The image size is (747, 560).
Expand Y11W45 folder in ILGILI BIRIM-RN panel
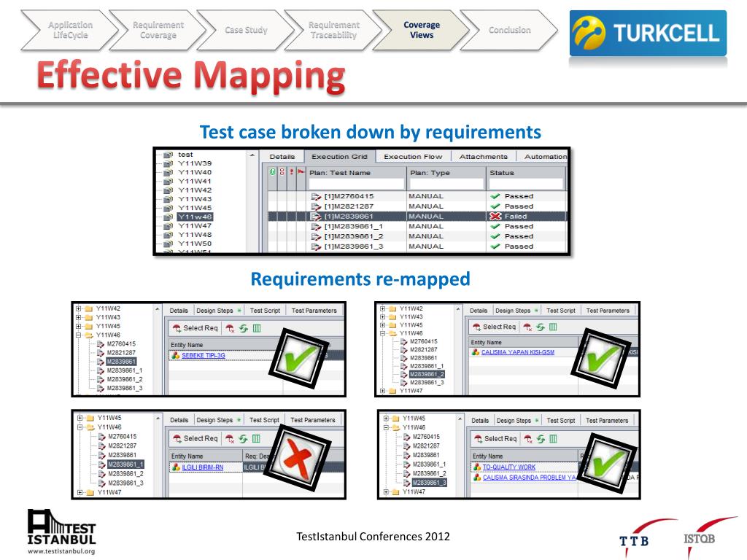(80, 418)
